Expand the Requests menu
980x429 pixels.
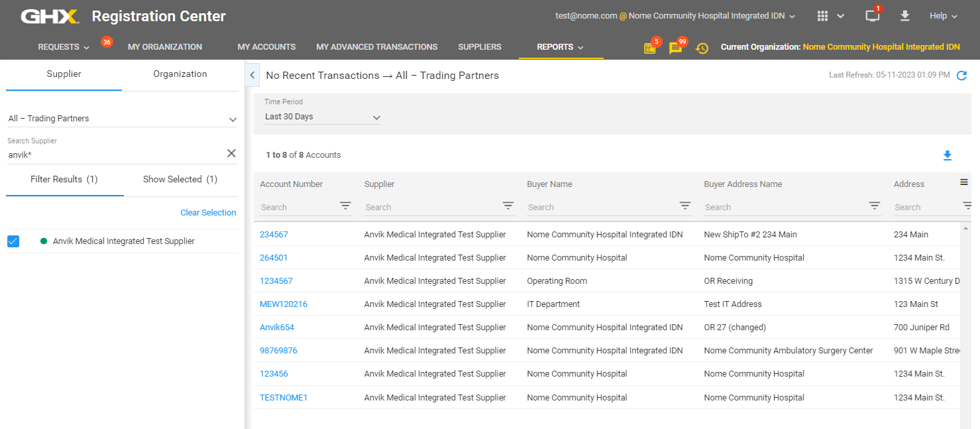[x=63, y=47]
